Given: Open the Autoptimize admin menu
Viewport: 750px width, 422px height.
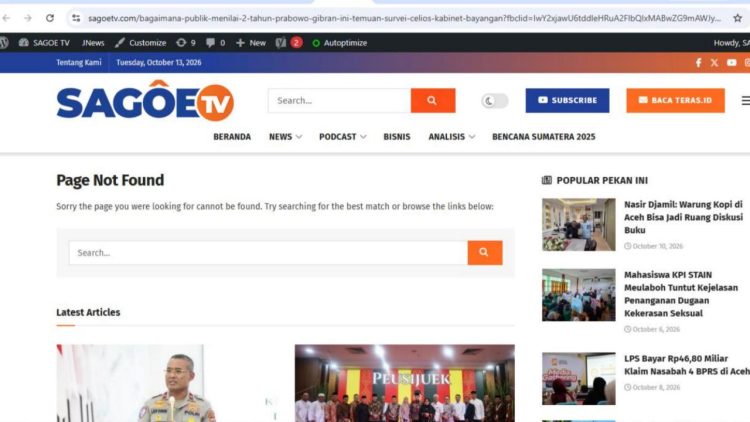Looking at the screenshot, I should tap(340, 43).
